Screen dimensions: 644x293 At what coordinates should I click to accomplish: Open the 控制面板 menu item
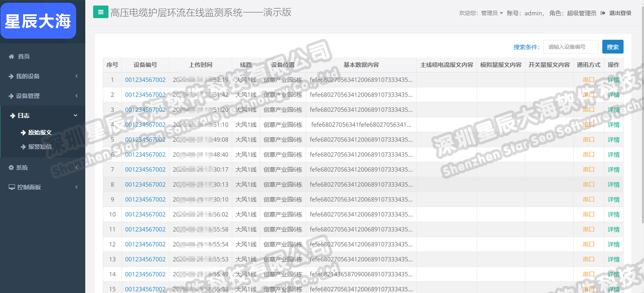coord(29,187)
